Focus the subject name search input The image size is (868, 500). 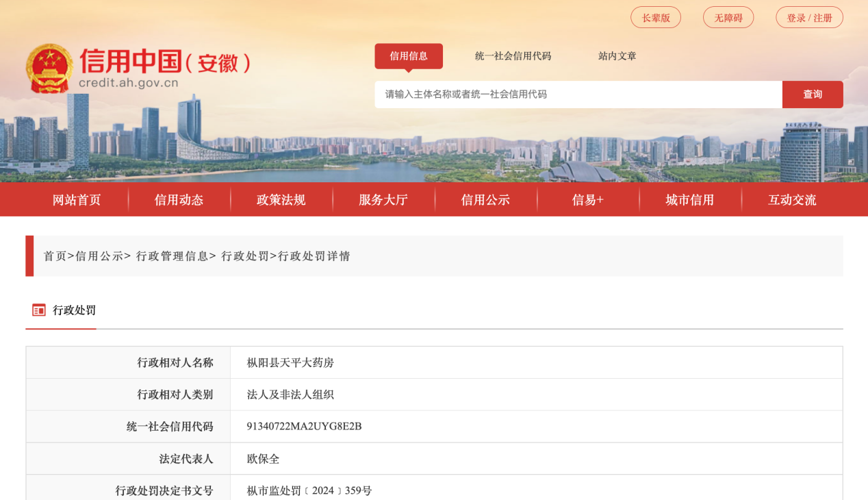(578, 95)
